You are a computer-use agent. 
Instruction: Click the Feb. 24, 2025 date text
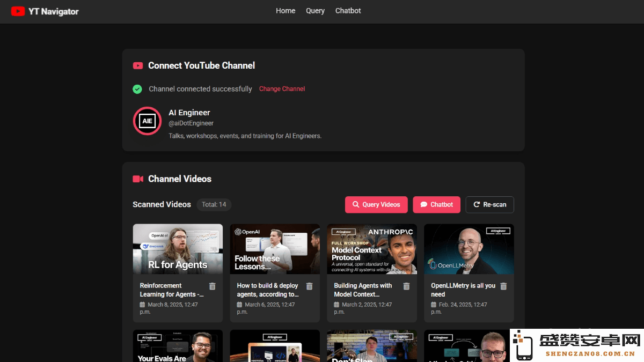pos(459,308)
